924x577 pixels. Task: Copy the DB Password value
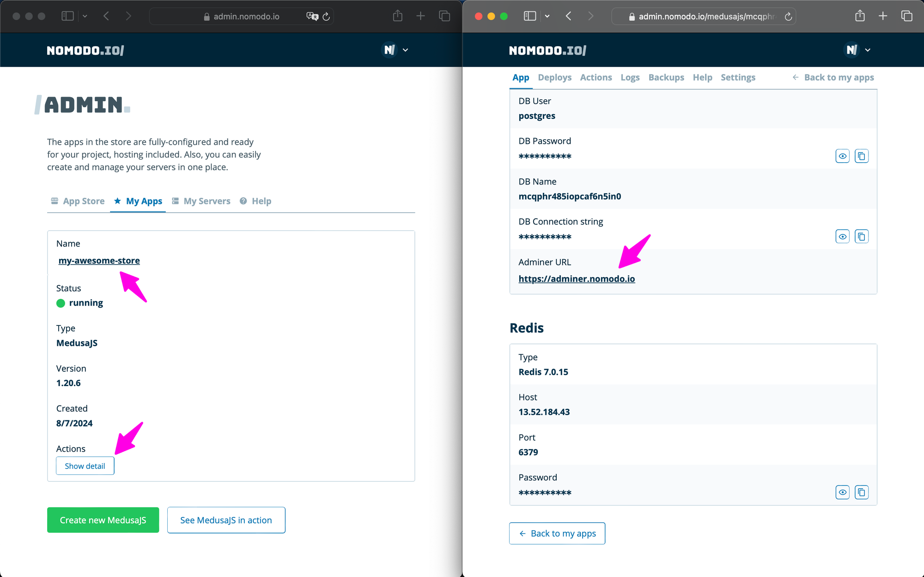(861, 156)
